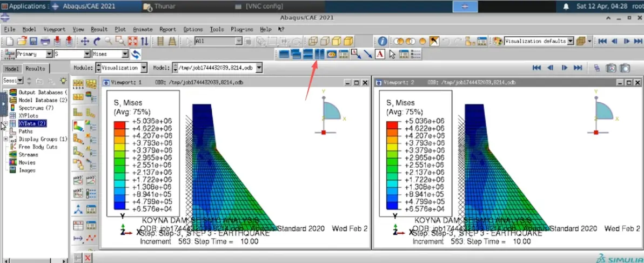Click the Auto-Fit View icon
The width and height of the screenshot is (644, 263).
132,41
